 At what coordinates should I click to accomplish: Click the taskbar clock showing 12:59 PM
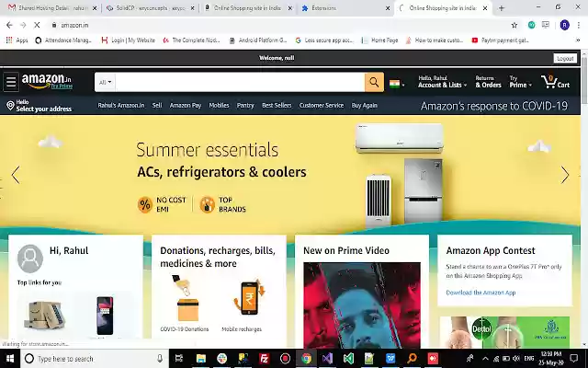point(551,359)
